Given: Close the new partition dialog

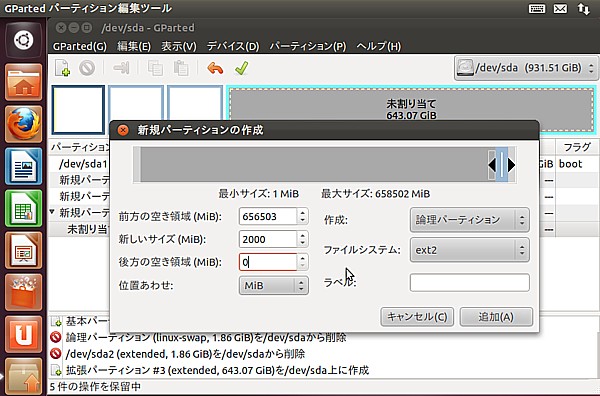Looking at the screenshot, I should 123,130.
